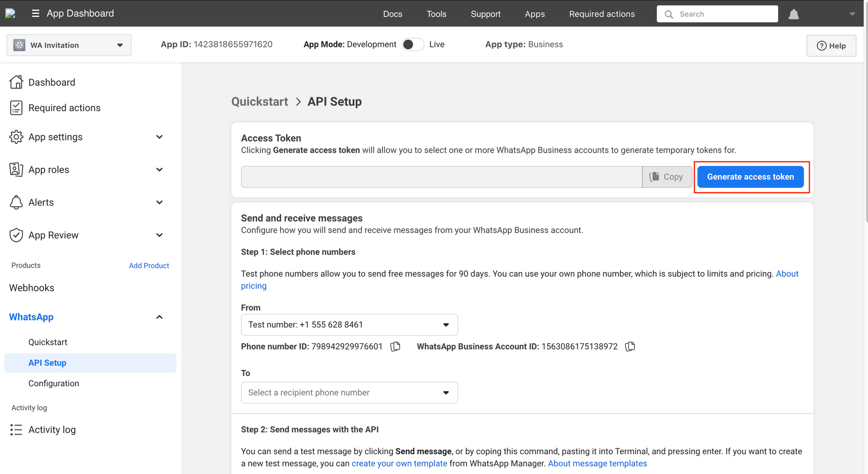Open recipient phone number dropdown
The image size is (868, 474).
pos(349,392)
